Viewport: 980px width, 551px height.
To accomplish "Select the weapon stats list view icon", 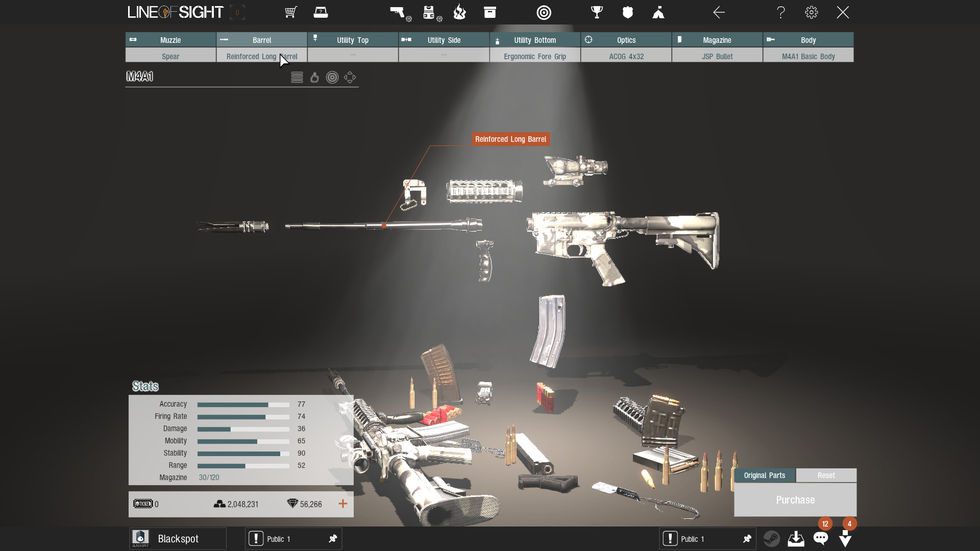I will tap(296, 77).
